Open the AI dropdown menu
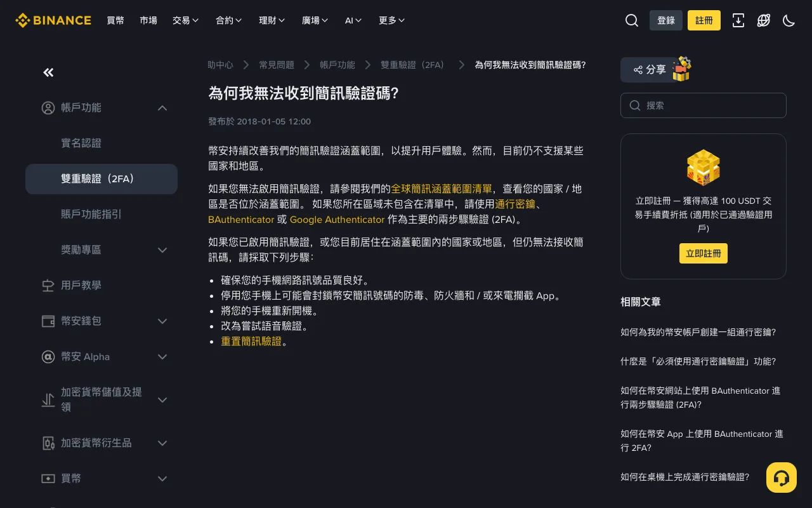This screenshot has width=812, height=508. pyautogui.click(x=353, y=20)
